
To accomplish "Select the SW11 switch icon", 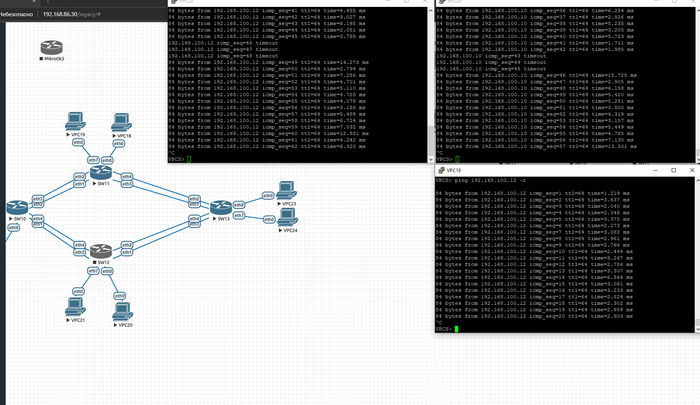I will point(99,173).
